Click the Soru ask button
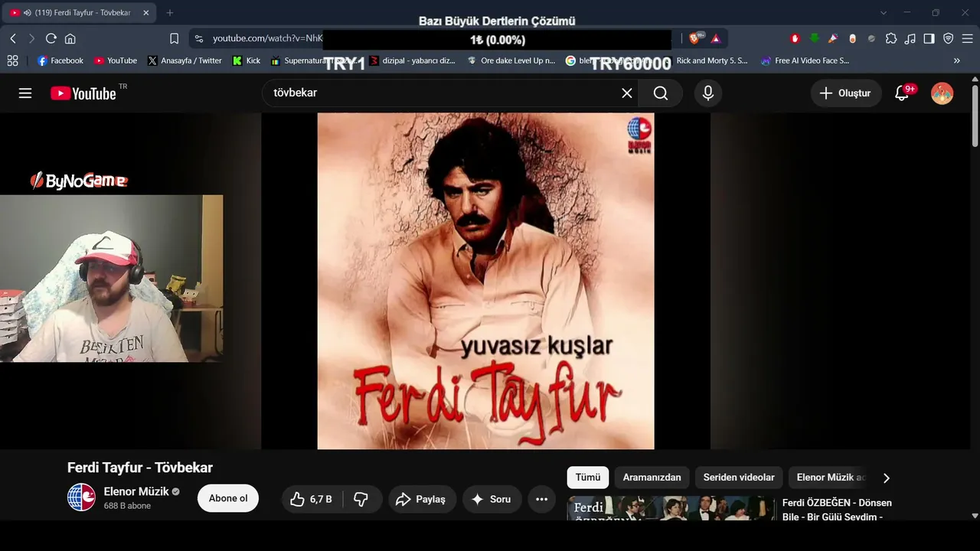This screenshot has width=980, height=551. point(491,499)
